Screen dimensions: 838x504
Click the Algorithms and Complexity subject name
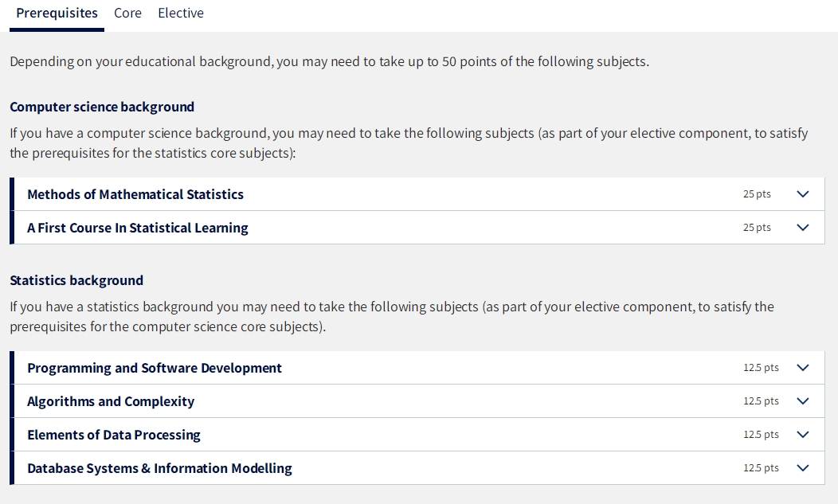point(111,401)
